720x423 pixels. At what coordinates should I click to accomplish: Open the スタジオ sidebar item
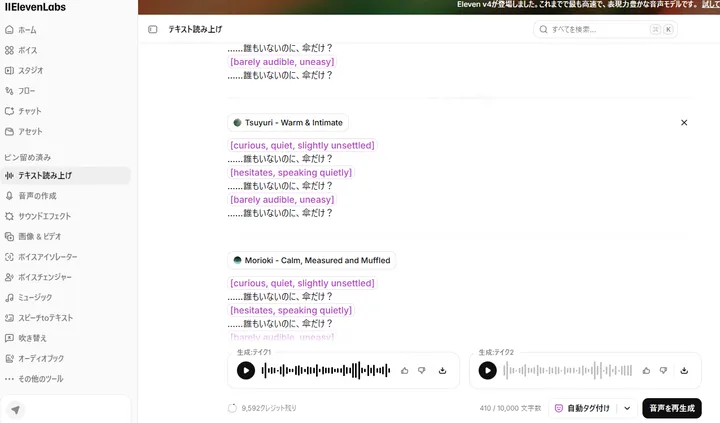65,70
